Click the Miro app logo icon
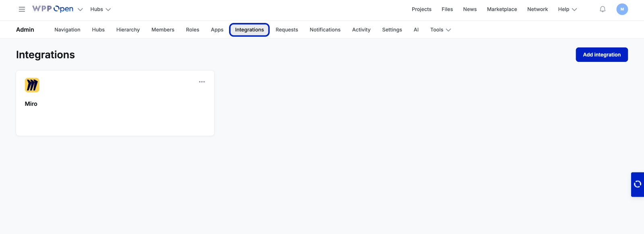 tap(32, 85)
